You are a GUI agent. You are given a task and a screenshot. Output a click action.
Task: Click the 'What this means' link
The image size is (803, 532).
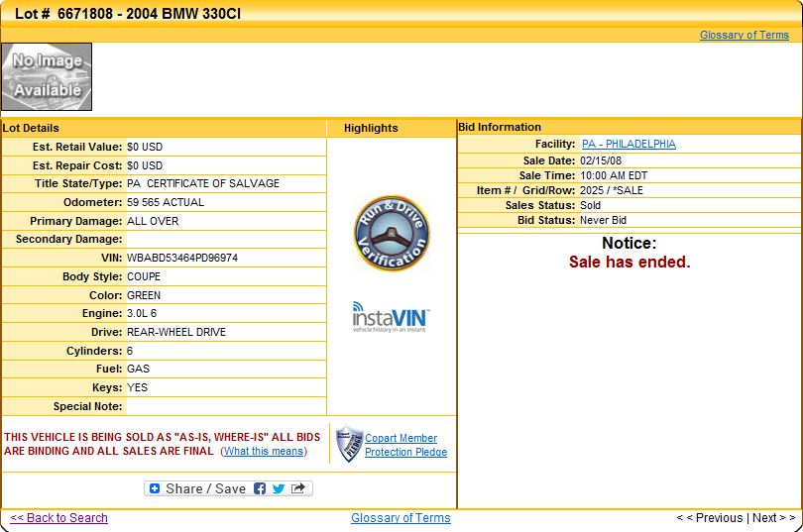click(263, 451)
